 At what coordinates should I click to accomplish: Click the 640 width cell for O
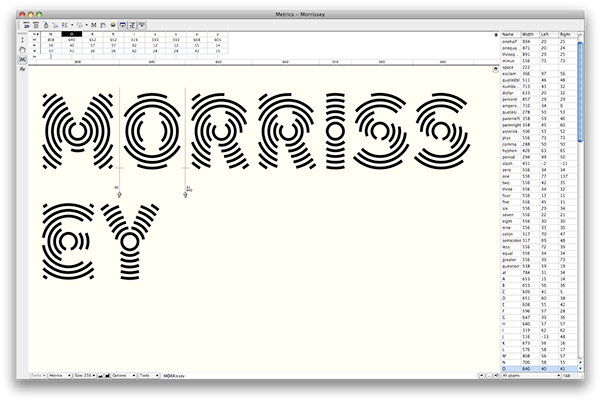pos(72,39)
